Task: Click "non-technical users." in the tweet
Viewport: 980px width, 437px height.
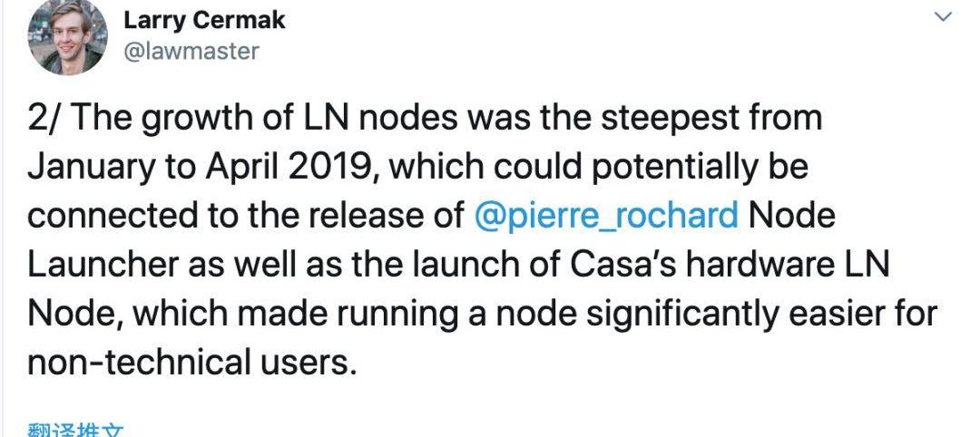Action: [x=189, y=363]
